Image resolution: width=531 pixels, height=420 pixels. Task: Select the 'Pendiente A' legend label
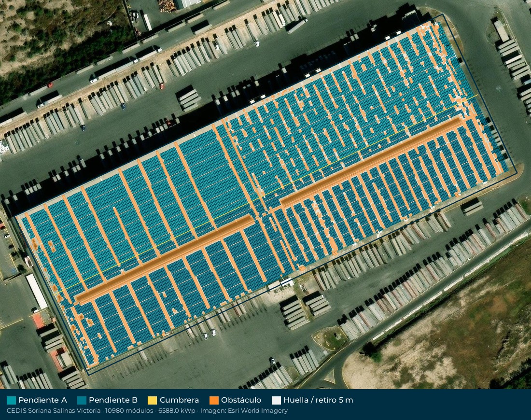(x=42, y=400)
